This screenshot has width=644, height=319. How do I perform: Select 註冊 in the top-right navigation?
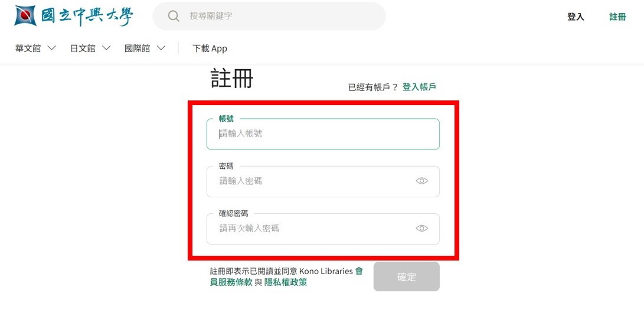(617, 17)
